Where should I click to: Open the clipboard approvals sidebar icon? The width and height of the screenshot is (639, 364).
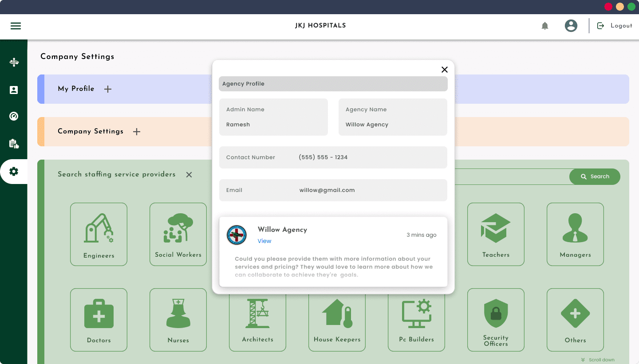tap(14, 143)
